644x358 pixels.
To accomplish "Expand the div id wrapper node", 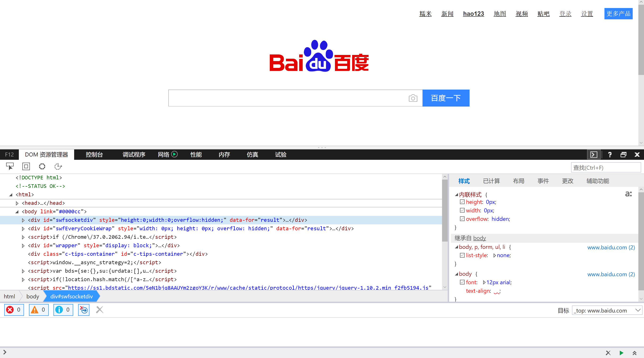I will (23, 246).
